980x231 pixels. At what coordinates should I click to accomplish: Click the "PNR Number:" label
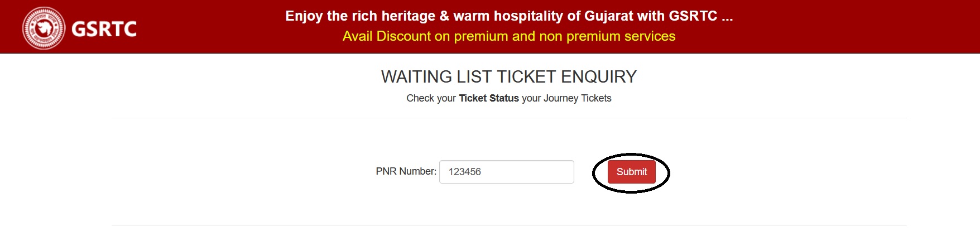coord(406,171)
